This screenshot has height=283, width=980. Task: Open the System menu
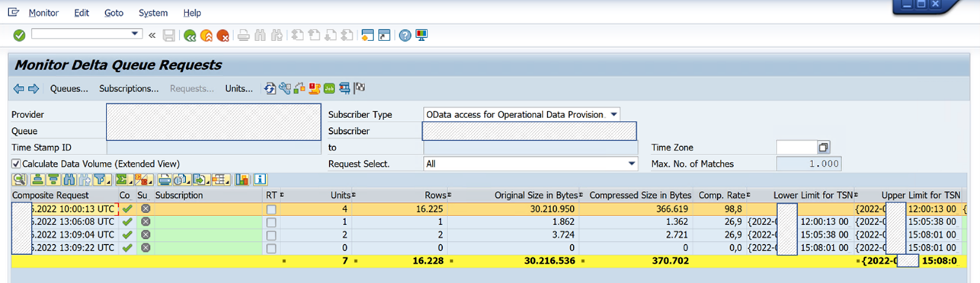click(153, 13)
